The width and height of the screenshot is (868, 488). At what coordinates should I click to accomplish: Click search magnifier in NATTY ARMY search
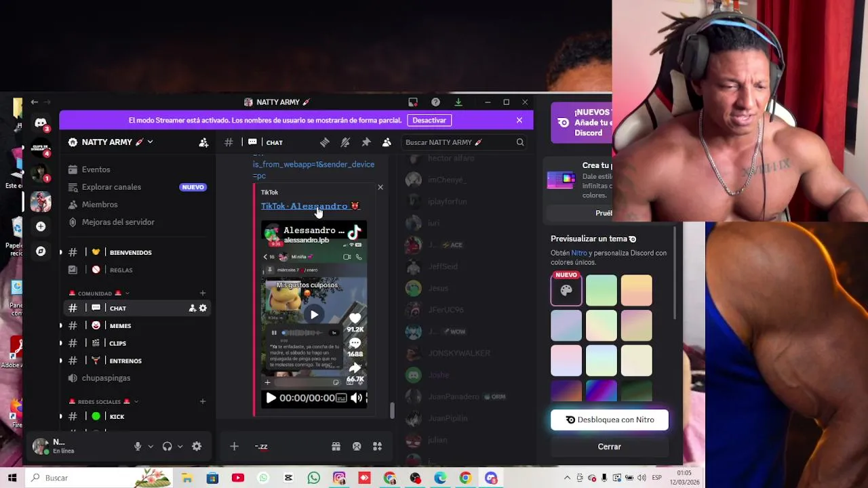(x=520, y=142)
